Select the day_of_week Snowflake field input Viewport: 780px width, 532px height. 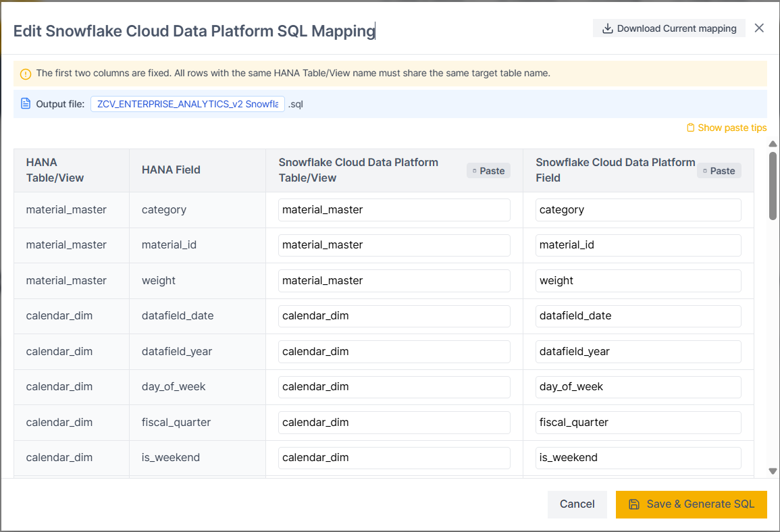click(638, 387)
